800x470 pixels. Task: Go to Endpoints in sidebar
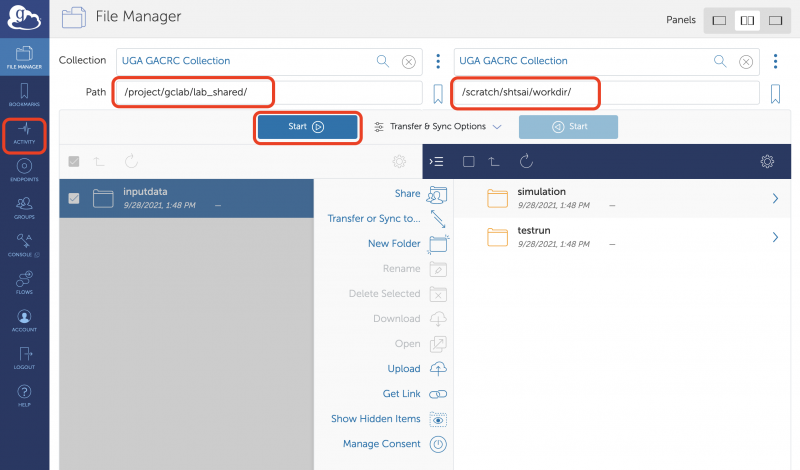24,170
